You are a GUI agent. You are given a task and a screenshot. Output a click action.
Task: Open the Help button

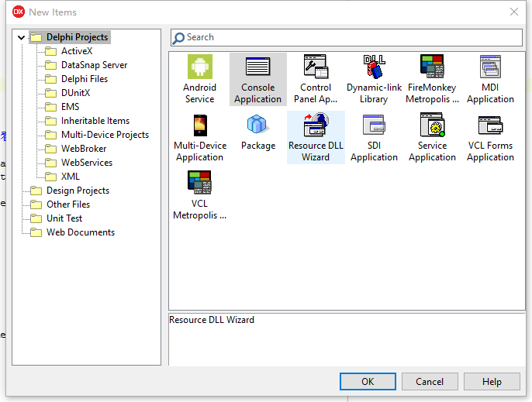tap(492, 382)
